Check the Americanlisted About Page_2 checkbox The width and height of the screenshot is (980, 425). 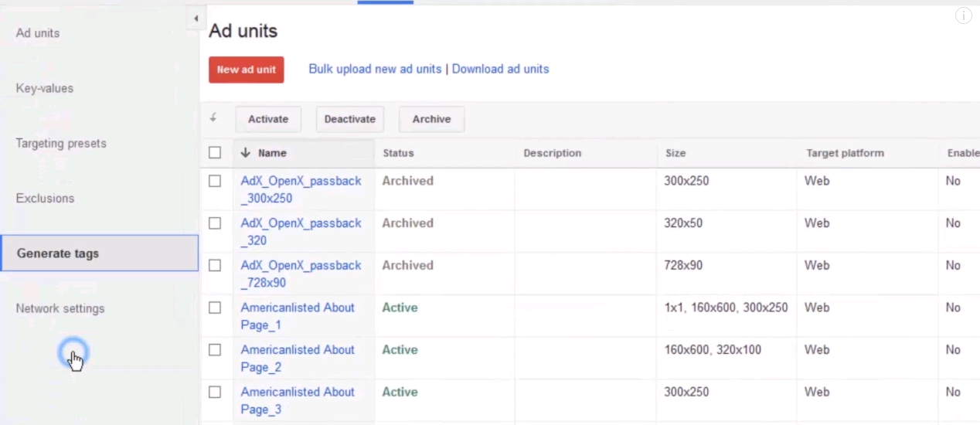tap(215, 350)
